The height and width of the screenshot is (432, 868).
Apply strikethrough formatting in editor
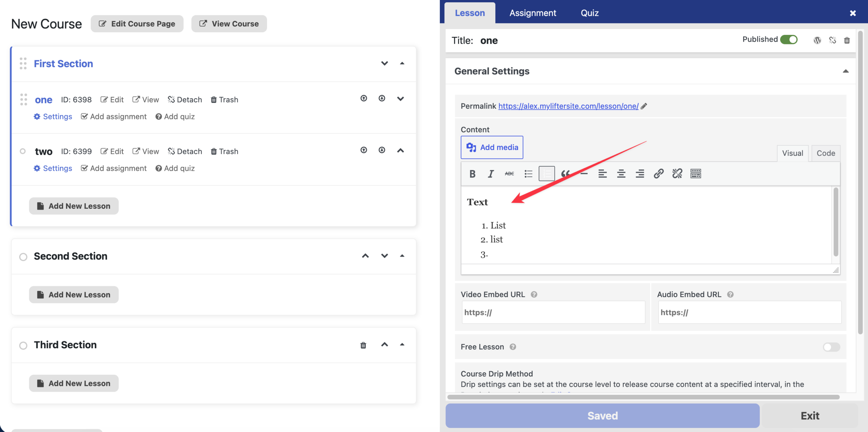[509, 174]
